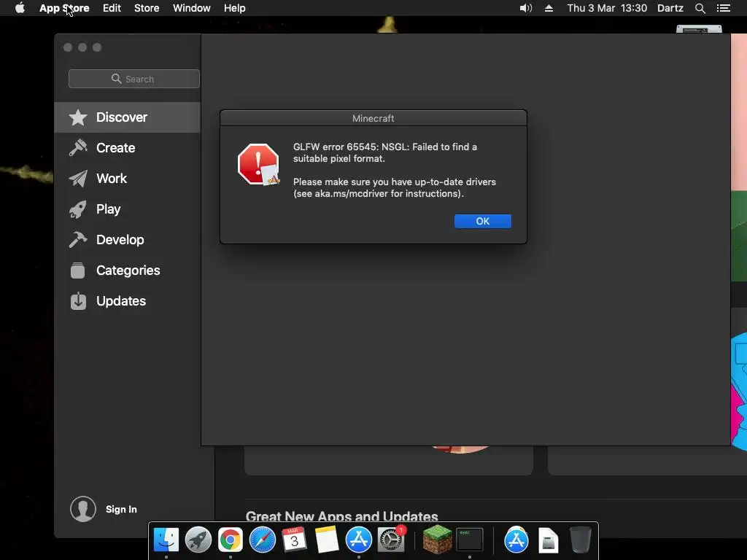Select the Create hammer-brush icon in the sidebar

coord(78,147)
